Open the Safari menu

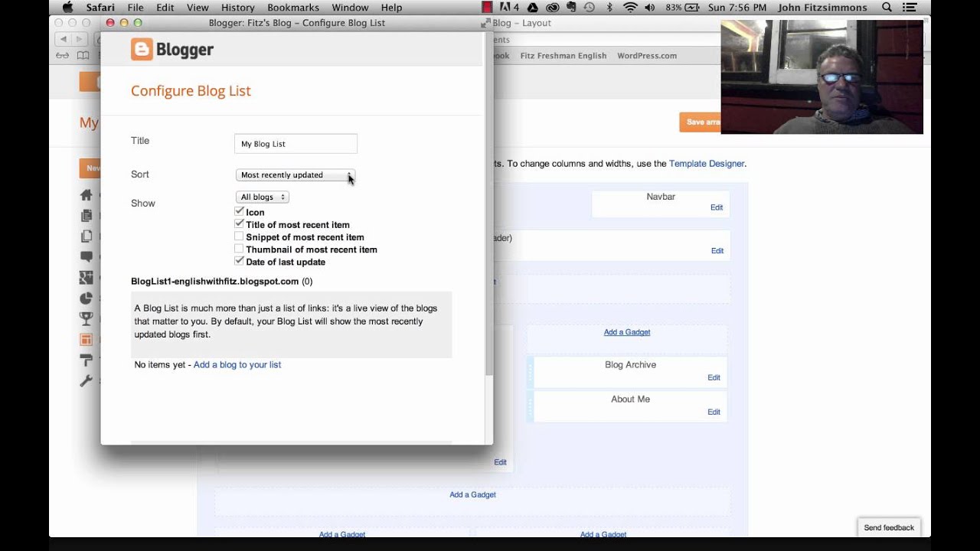coord(99,8)
